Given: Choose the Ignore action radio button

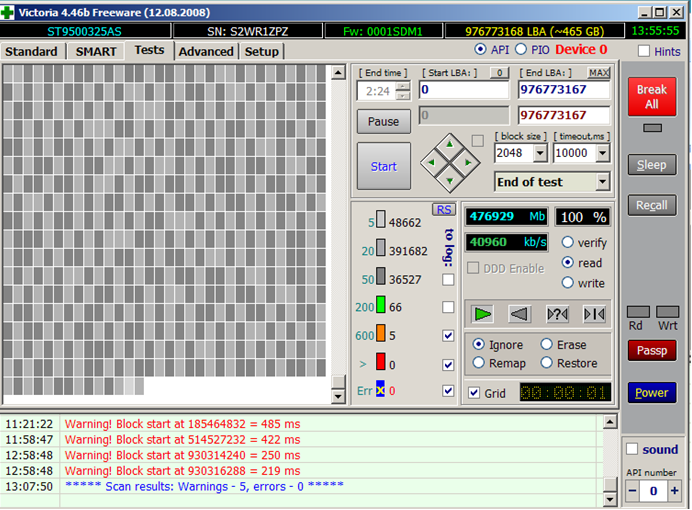Looking at the screenshot, I should [478, 344].
